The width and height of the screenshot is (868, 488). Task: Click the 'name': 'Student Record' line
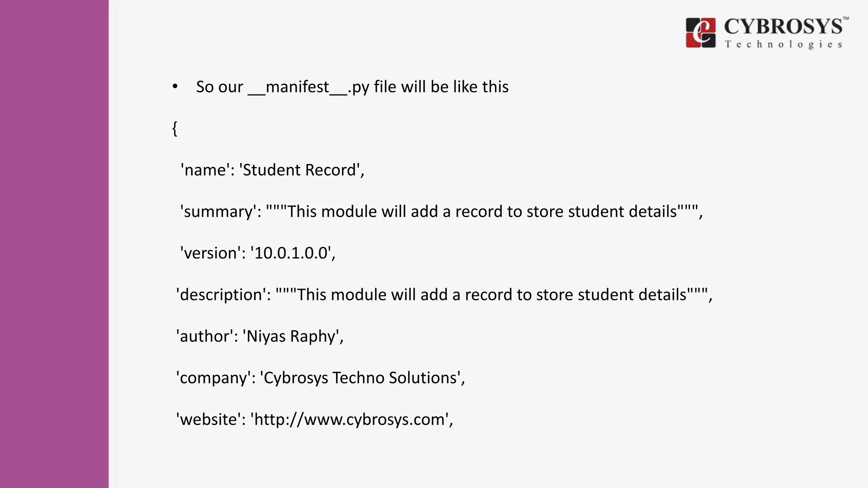pyautogui.click(x=273, y=170)
